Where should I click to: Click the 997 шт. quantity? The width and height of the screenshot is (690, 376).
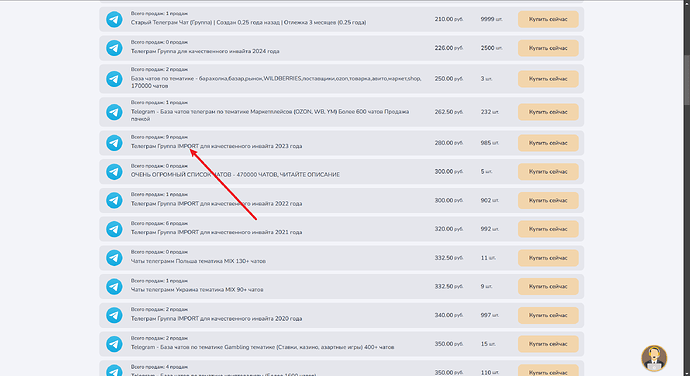490,315
